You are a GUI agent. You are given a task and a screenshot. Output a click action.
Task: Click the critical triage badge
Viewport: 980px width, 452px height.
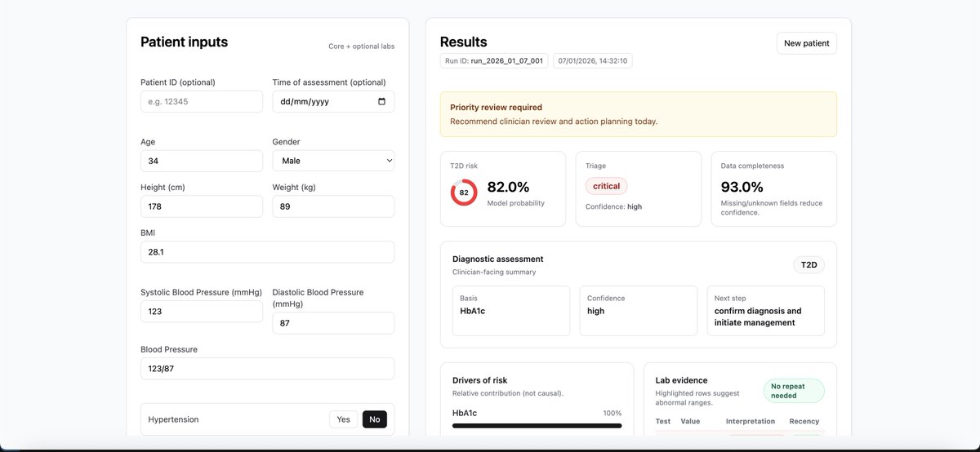tap(606, 186)
